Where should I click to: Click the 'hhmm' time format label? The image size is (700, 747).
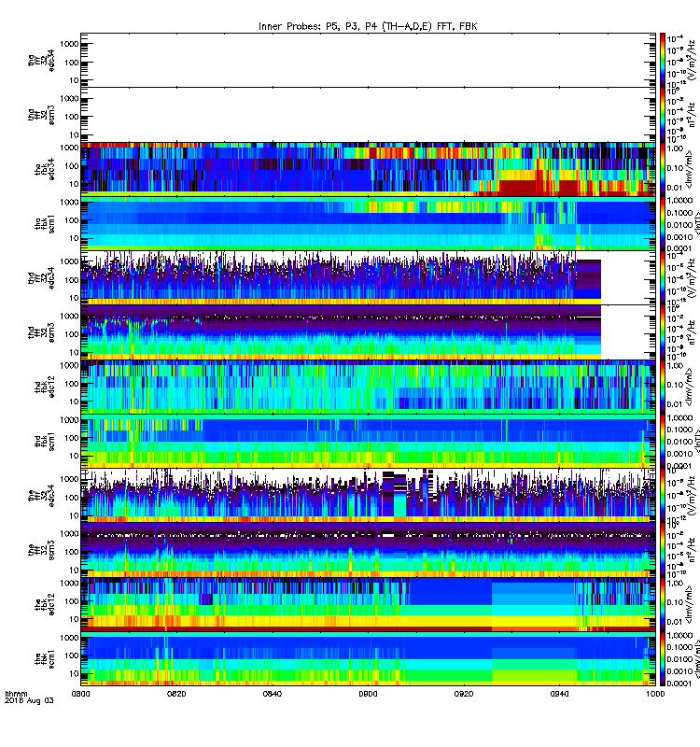coord(16,694)
